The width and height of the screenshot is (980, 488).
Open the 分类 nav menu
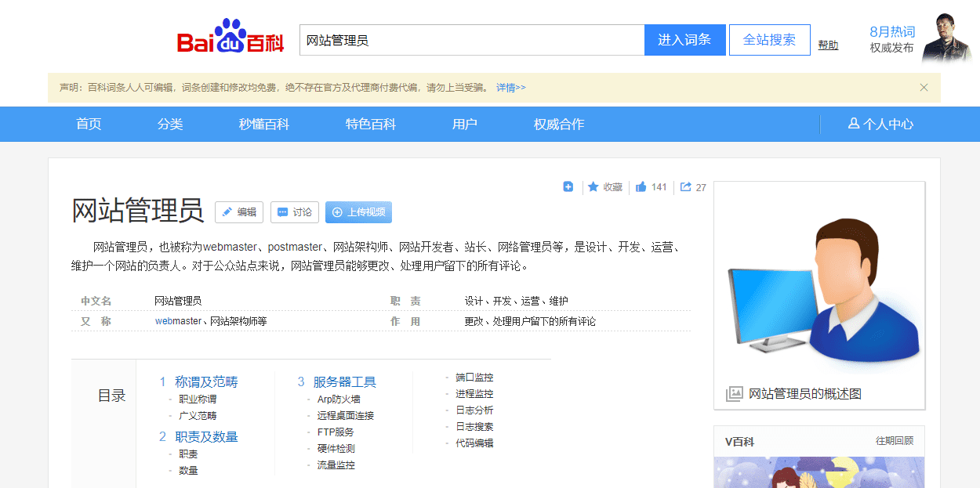(x=170, y=124)
